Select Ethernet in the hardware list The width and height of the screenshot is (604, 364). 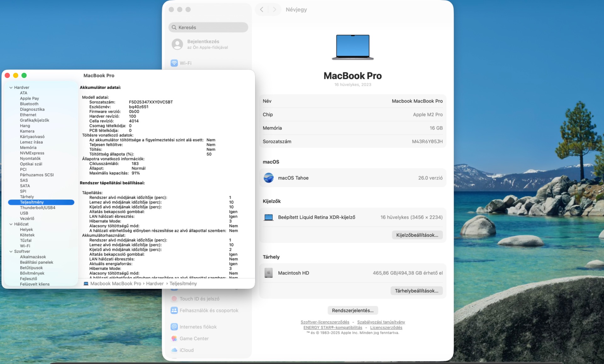click(28, 115)
